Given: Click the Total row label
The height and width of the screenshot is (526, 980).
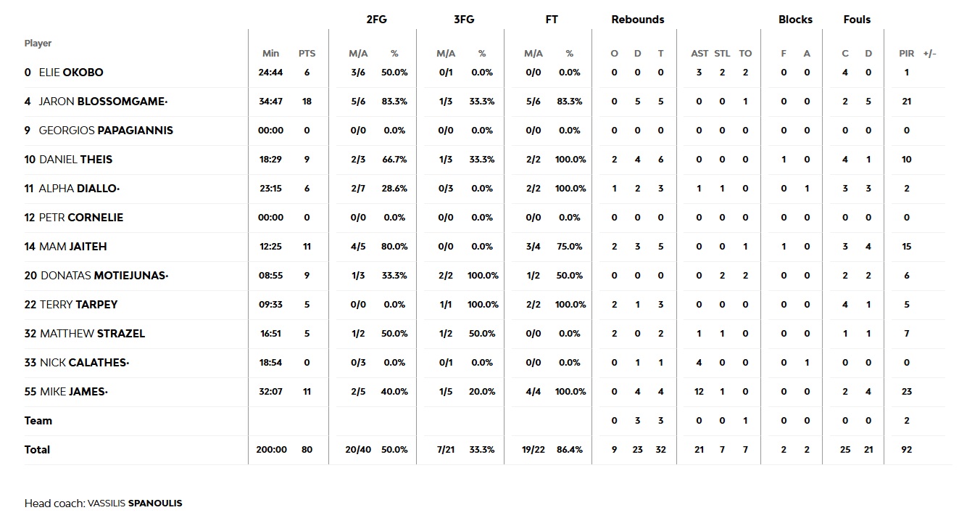Looking at the screenshot, I should click(x=37, y=450).
